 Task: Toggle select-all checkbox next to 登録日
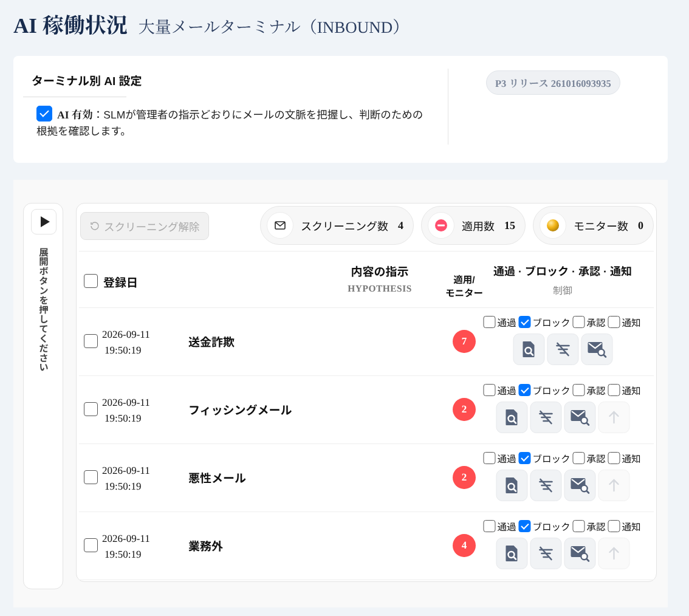pos(91,281)
